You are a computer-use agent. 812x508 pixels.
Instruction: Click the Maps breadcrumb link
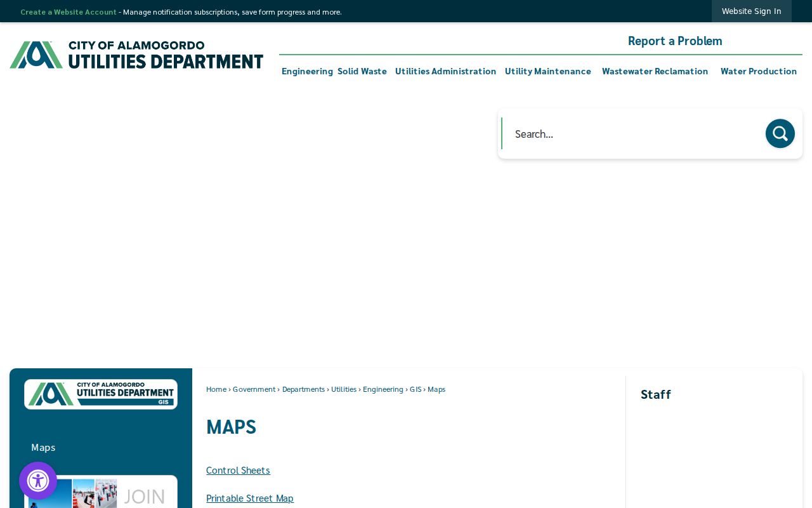pos(436,389)
